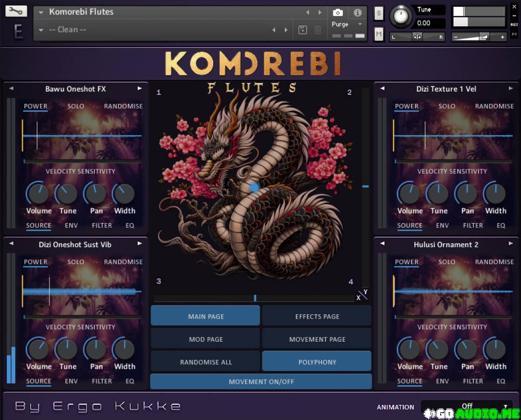Open ENV tab of Bawu Oneshot FX
The height and width of the screenshot is (420, 521).
[71, 226]
